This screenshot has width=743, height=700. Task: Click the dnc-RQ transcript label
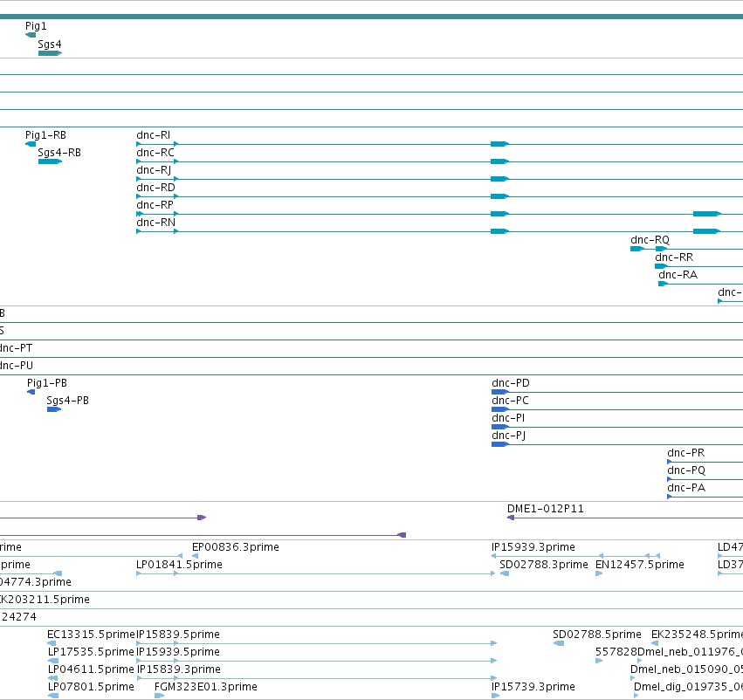point(650,240)
